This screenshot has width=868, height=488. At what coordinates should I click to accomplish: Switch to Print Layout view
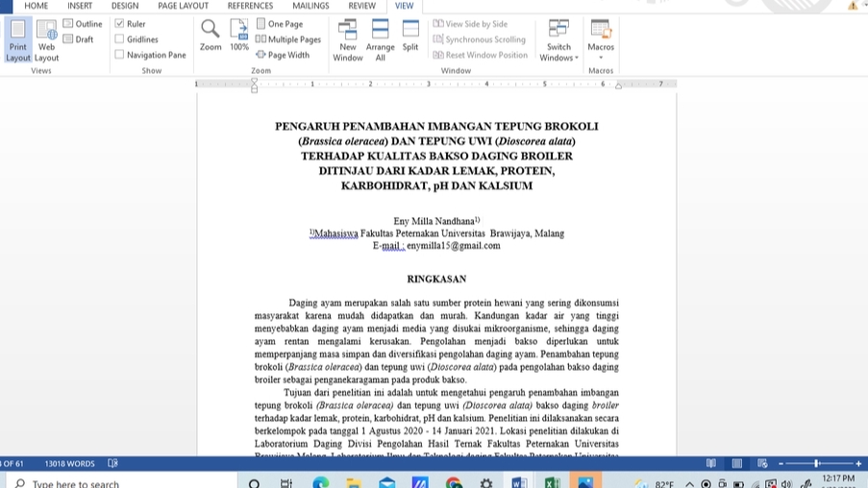17,39
